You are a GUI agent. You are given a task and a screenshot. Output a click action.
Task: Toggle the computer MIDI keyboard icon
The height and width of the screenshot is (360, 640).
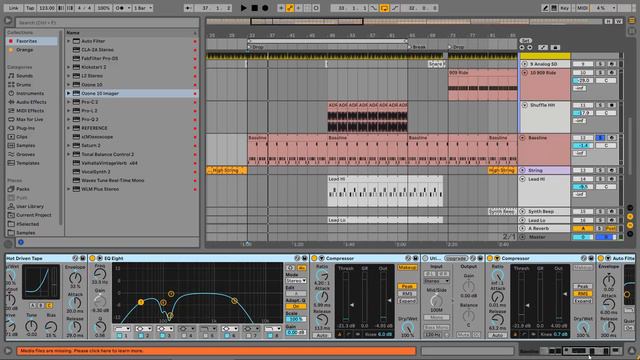(x=554, y=8)
